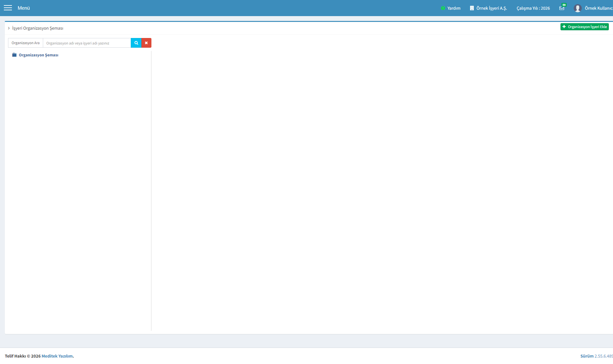The height and width of the screenshot is (364, 613).
Task: Open Meditek Yazılım footer link
Action: [57, 356]
